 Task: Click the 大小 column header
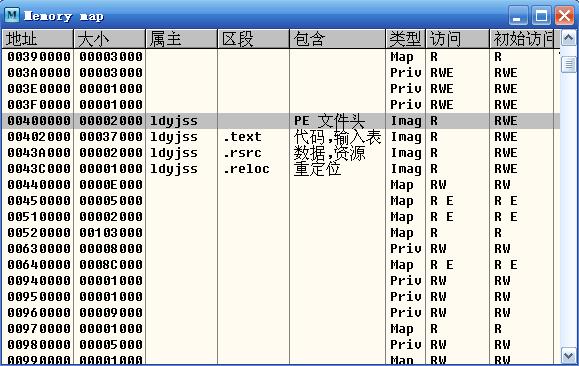pos(110,39)
